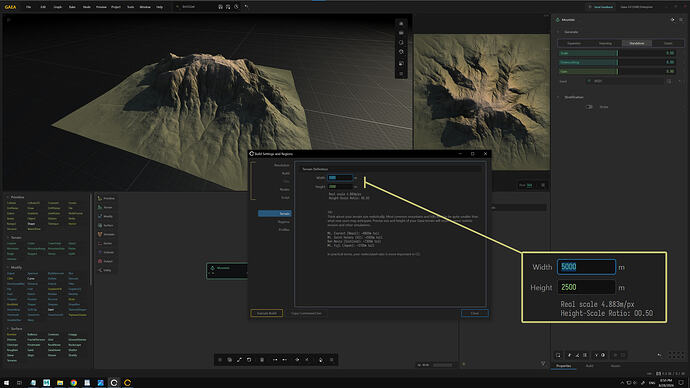Click the clock in the system tray
This screenshot has height=388, width=690.
(x=666, y=383)
